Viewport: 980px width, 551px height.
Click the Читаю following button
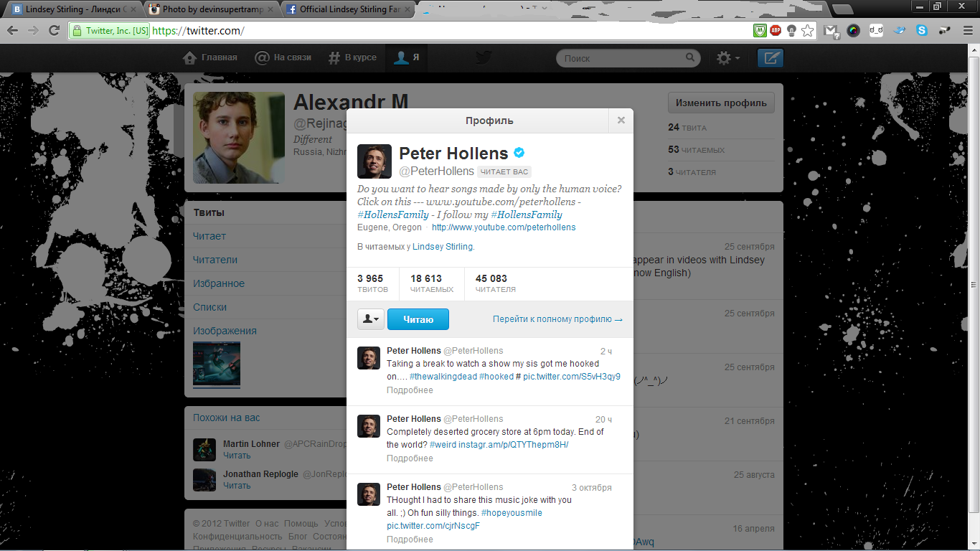coord(418,319)
